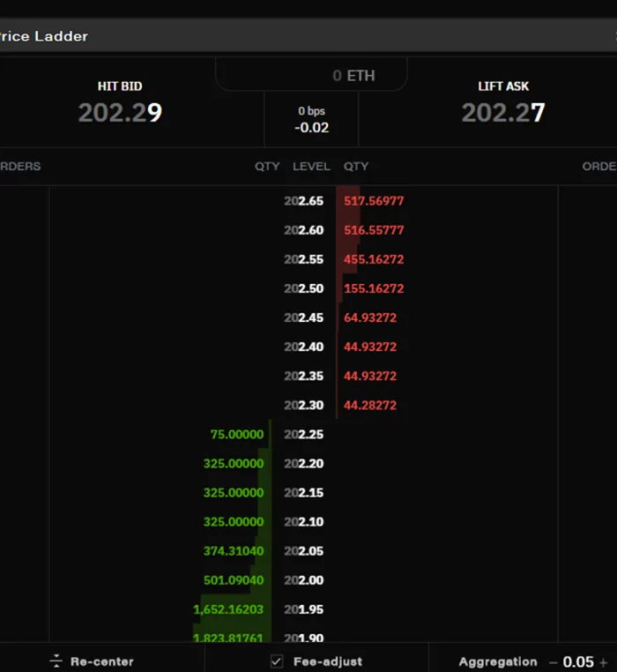Select price level 202.60
Image resolution: width=617 pixels, height=672 pixels.
(x=304, y=230)
